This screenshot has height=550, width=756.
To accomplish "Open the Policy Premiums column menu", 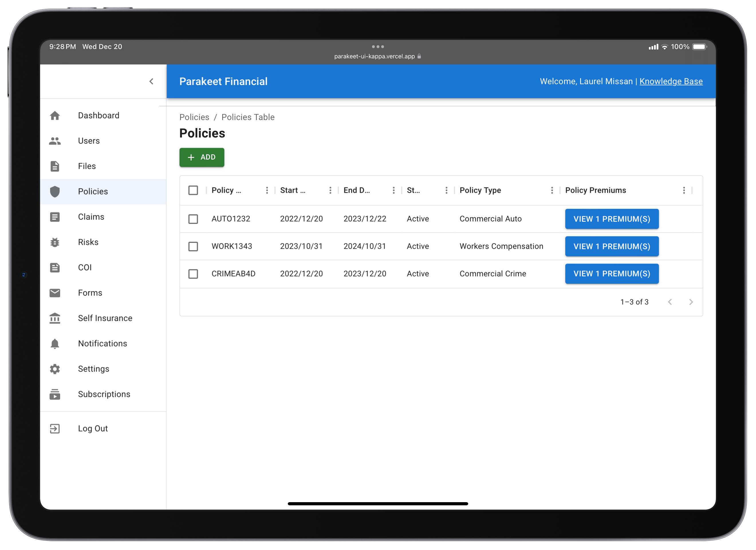I will coord(684,190).
